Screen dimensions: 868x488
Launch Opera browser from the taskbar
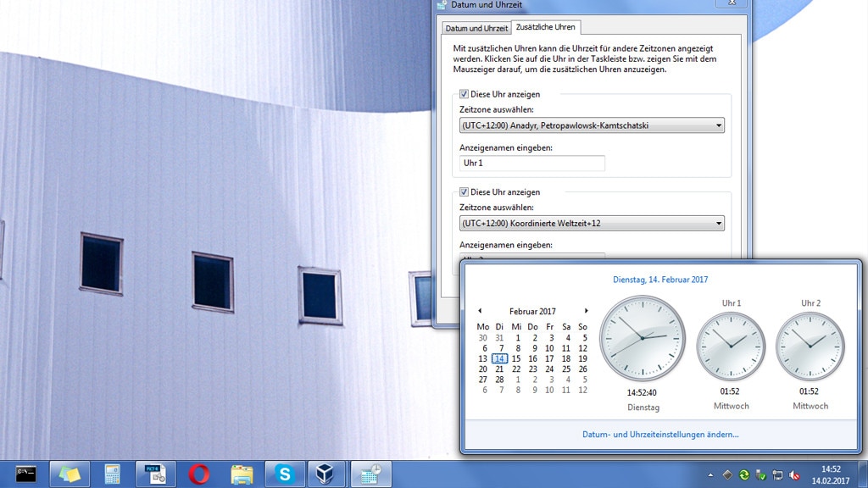pyautogui.click(x=198, y=474)
